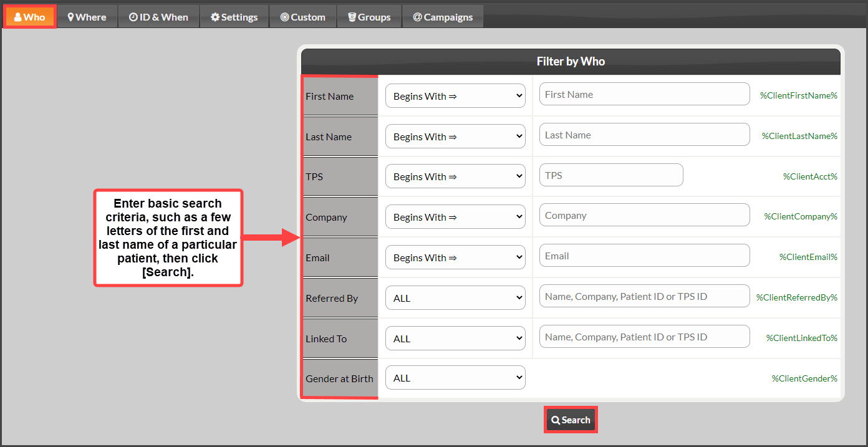Image resolution: width=868 pixels, height=447 pixels.
Task: Focus the Last Name input field
Action: pos(644,135)
